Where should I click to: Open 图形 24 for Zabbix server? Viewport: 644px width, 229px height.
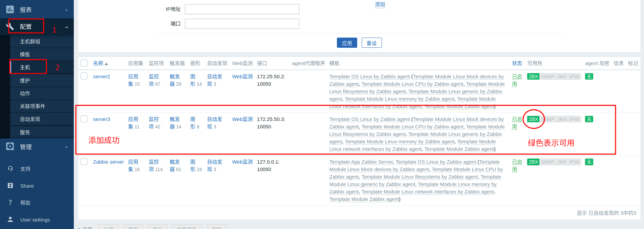point(195,166)
